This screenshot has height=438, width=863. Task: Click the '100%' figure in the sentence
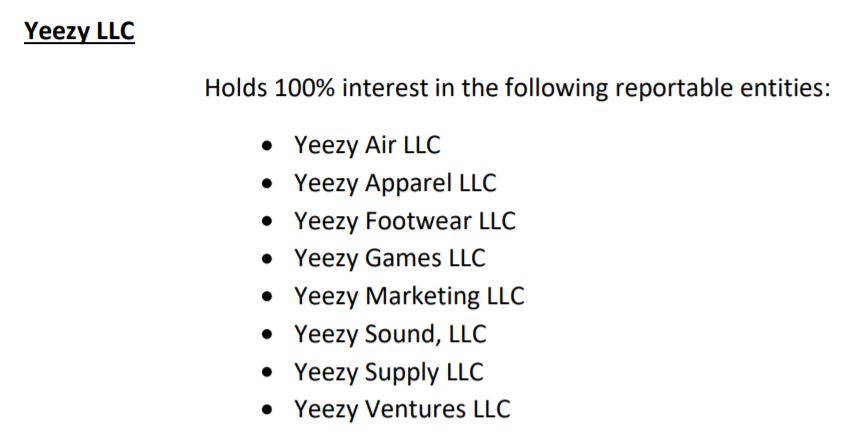pyautogui.click(x=304, y=87)
